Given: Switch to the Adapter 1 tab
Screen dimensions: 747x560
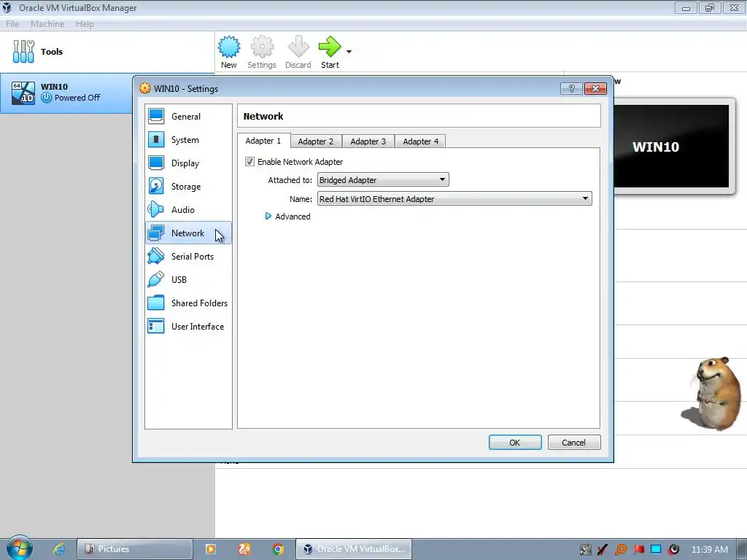Looking at the screenshot, I should pyautogui.click(x=263, y=141).
